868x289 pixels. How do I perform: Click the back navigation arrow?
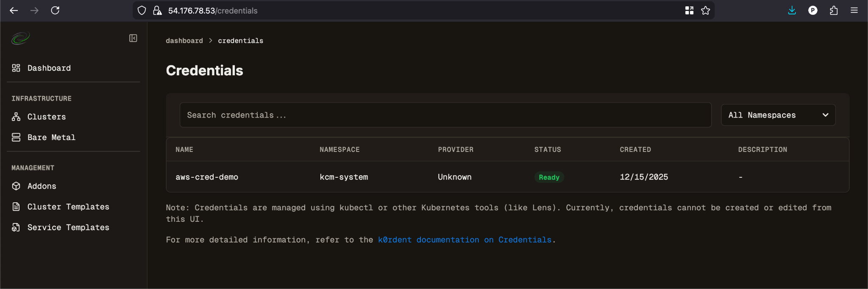pos(14,11)
